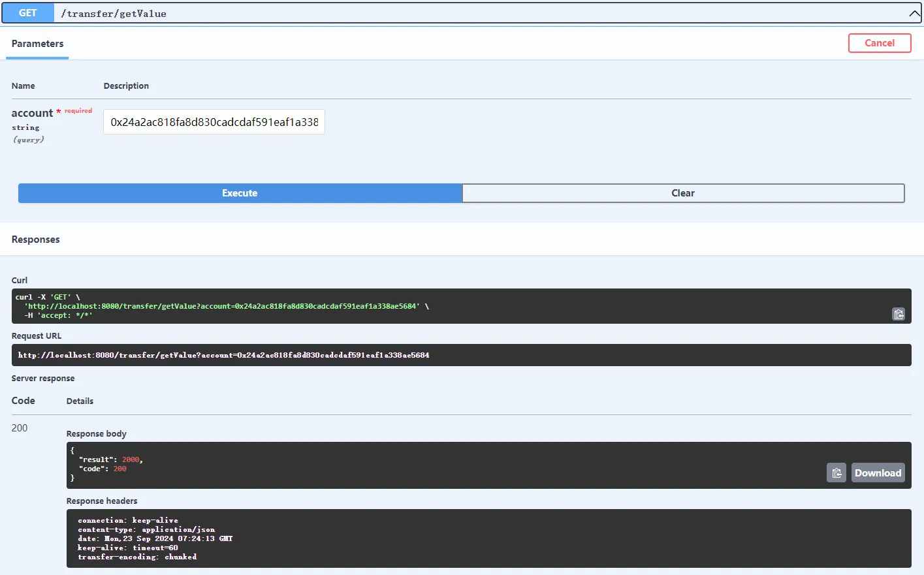Select the Parameters tab
This screenshot has width=924, height=575.
pyautogui.click(x=37, y=44)
